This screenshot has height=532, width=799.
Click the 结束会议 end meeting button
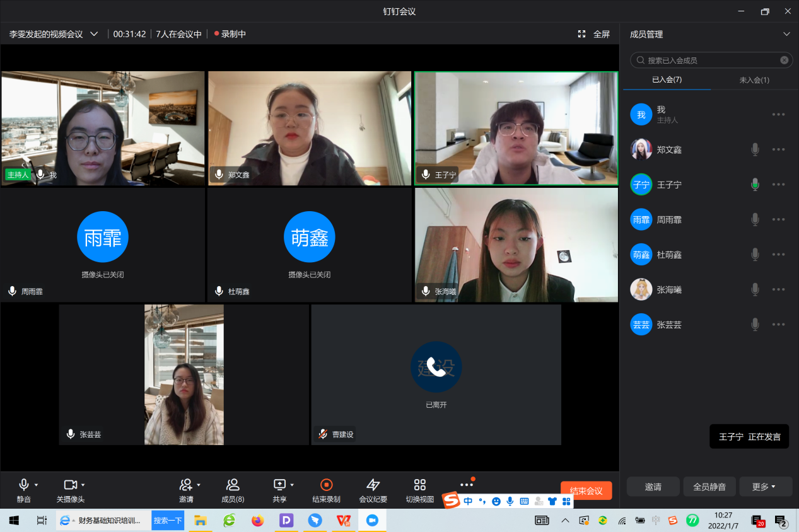point(586,491)
